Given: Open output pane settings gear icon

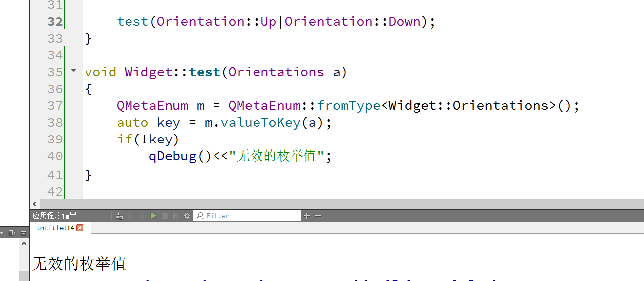Looking at the screenshot, I should click(187, 216).
